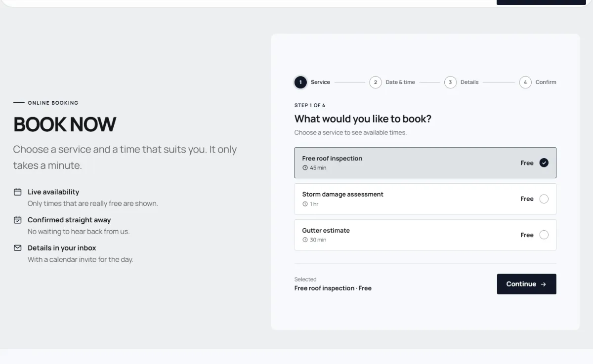Click the Selected label above summary
The image size is (593, 364).
[x=305, y=280]
